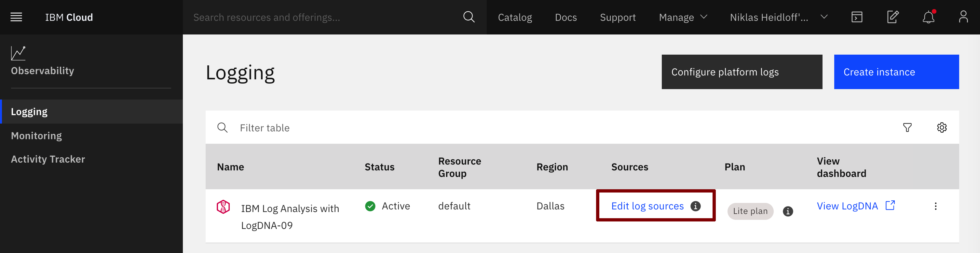Click the Create instance button
Image resolution: width=980 pixels, height=253 pixels.
tap(896, 72)
